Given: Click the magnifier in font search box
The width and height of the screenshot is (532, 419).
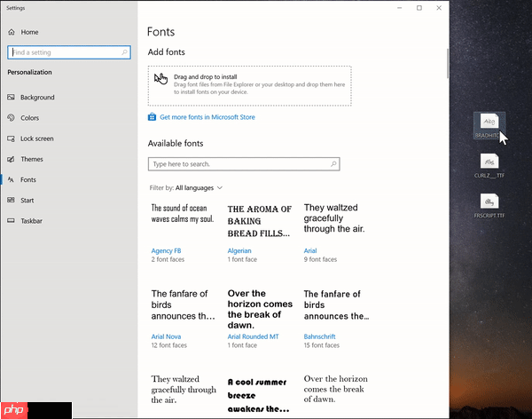Looking at the screenshot, I should pos(333,164).
